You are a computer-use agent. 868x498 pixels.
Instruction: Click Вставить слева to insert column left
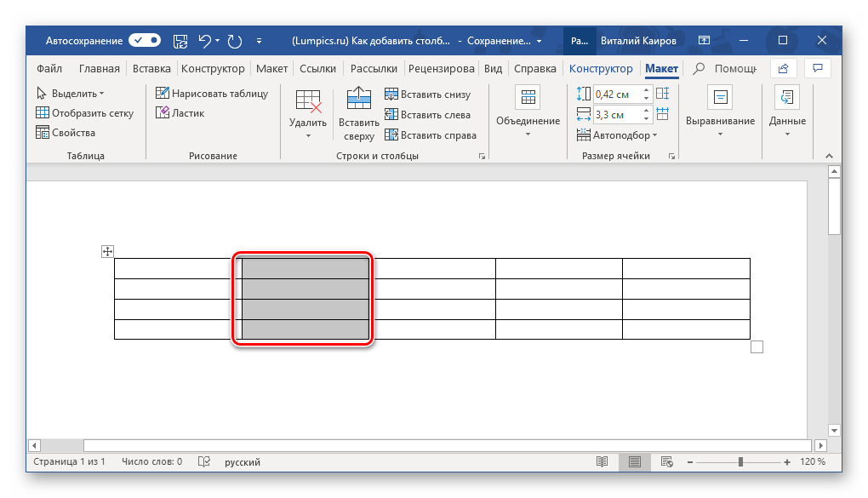click(x=427, y=115)
